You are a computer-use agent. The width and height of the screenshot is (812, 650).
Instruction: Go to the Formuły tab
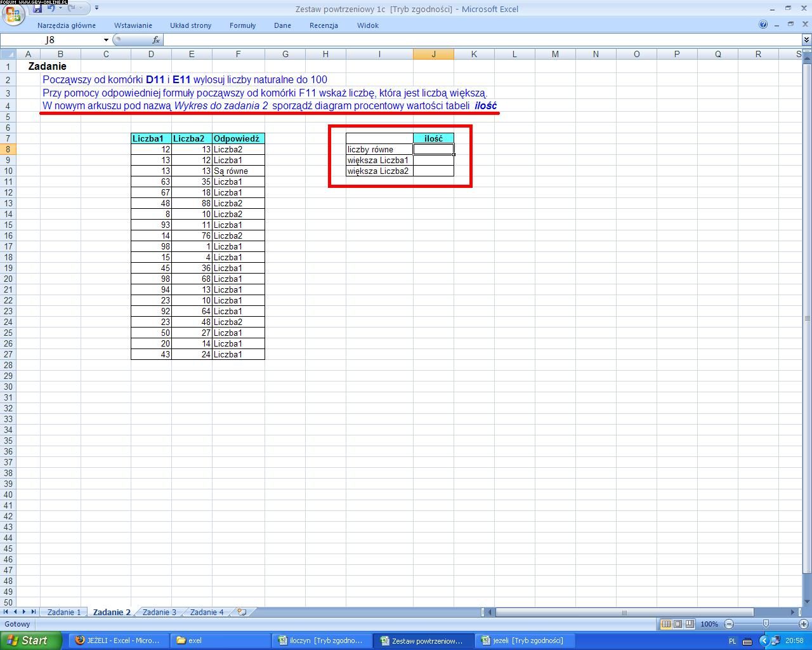[243, 25]
